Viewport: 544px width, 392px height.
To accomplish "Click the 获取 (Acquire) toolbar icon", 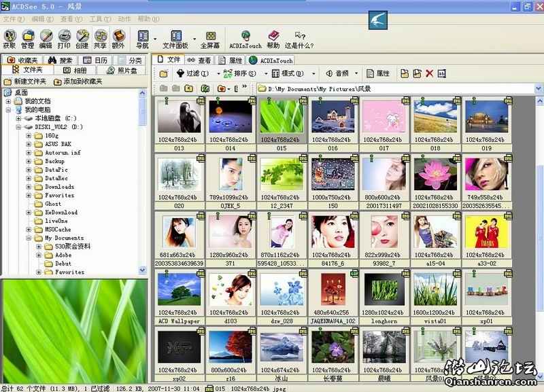I will (9, 38).
